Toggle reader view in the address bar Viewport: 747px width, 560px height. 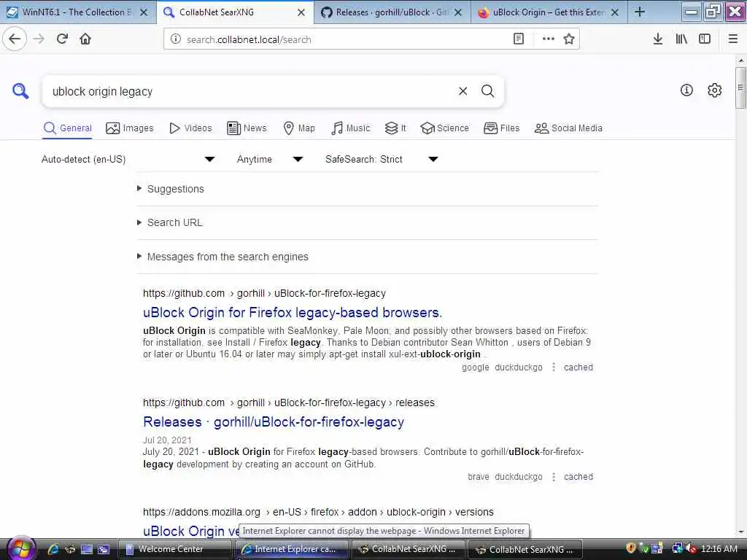pyautogui.click(x=519, y=39)
